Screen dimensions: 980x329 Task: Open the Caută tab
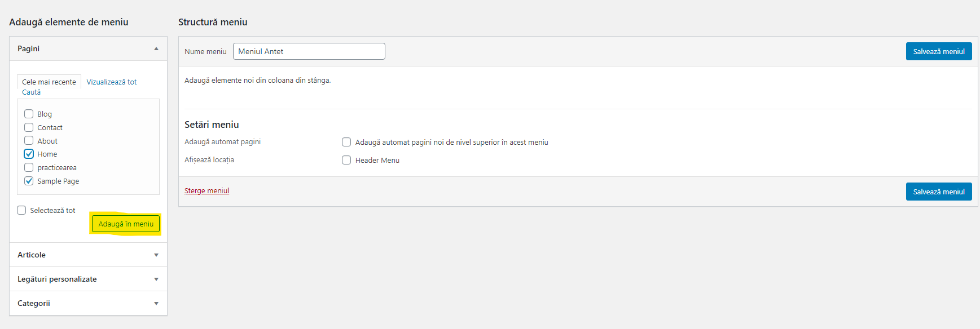pos(32,92)
